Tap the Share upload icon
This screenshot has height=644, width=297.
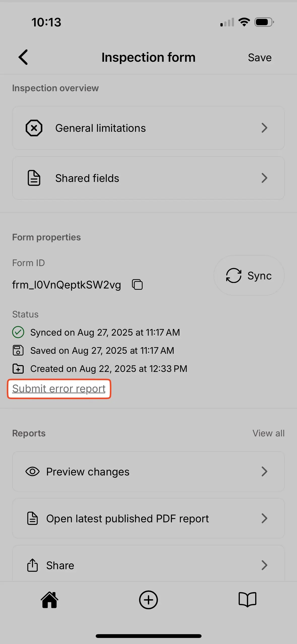32,565
